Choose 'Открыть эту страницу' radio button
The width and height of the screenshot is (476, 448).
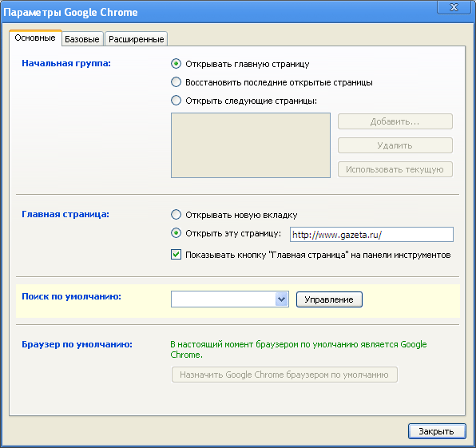[176, 233]
